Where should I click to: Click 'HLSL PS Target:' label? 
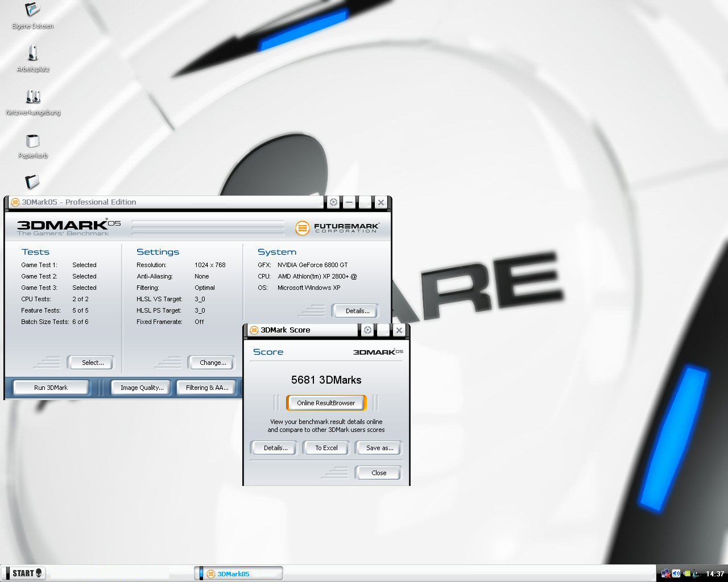[159, 310]
